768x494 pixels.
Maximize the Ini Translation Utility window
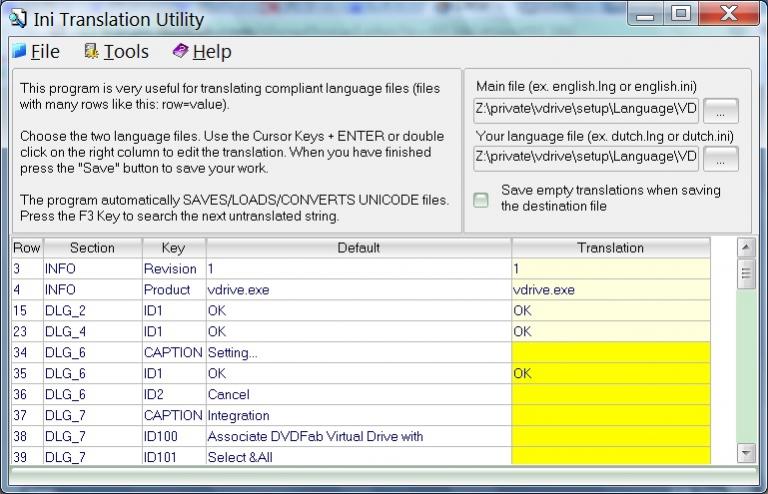pyautogui.click(x=681, y=15)
